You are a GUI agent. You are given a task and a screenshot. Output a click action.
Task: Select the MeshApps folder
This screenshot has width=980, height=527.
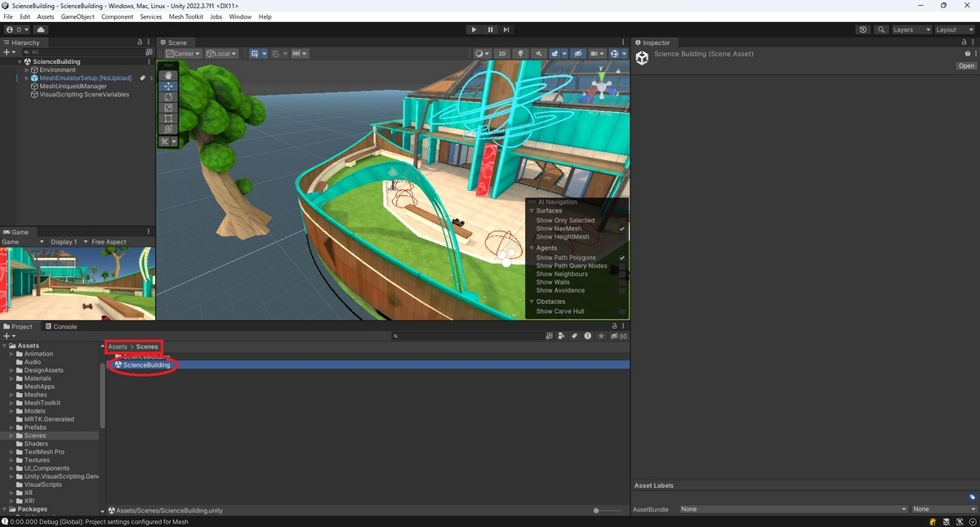tap(39, 386)
